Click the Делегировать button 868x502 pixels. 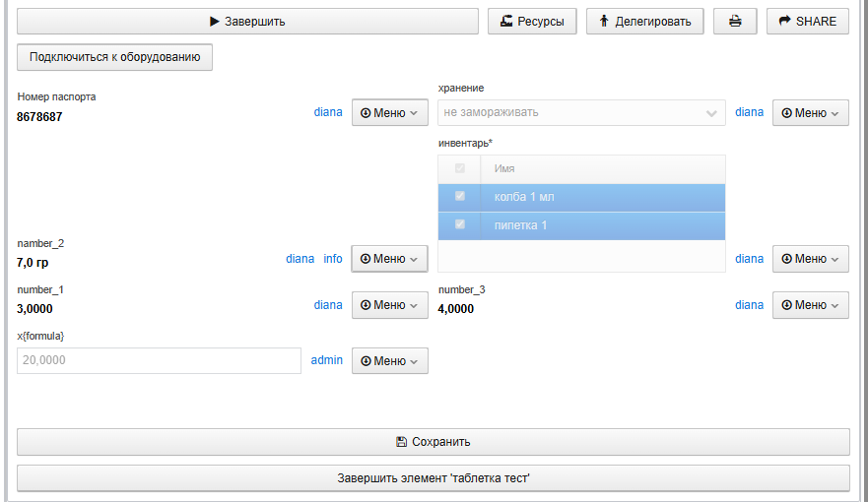pos(645,21)
